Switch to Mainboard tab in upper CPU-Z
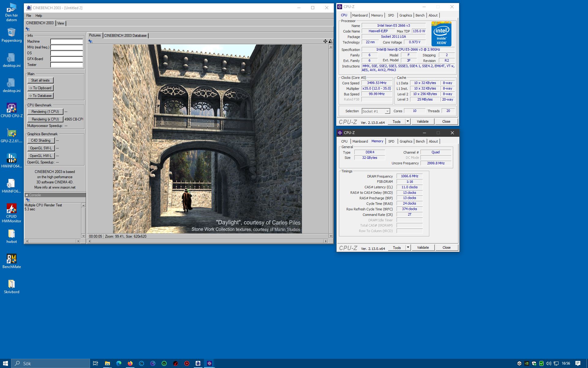 click(x=360, y=15)
